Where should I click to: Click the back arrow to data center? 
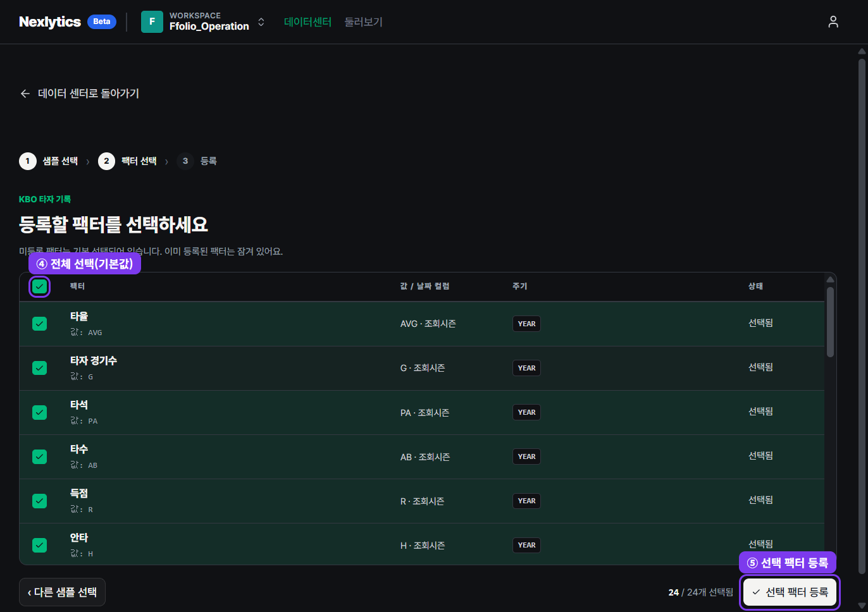click(25, 94)
